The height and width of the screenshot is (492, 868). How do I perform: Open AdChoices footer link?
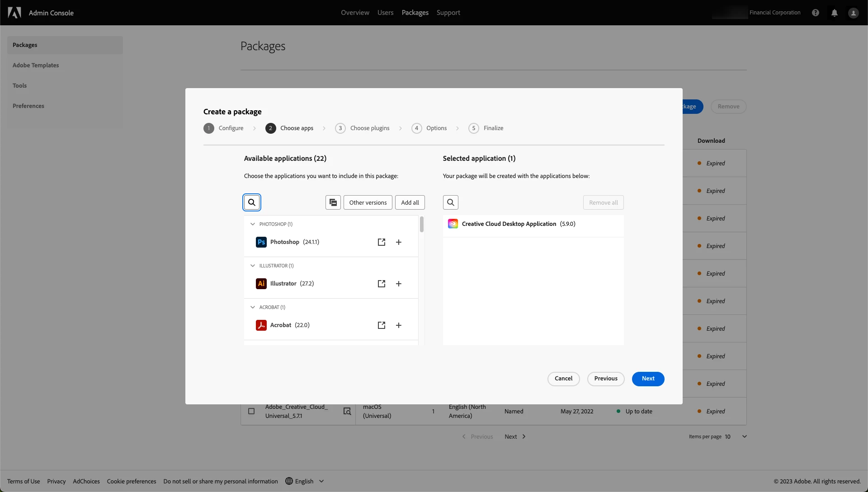pyautogui.click(x=86, y=481)
